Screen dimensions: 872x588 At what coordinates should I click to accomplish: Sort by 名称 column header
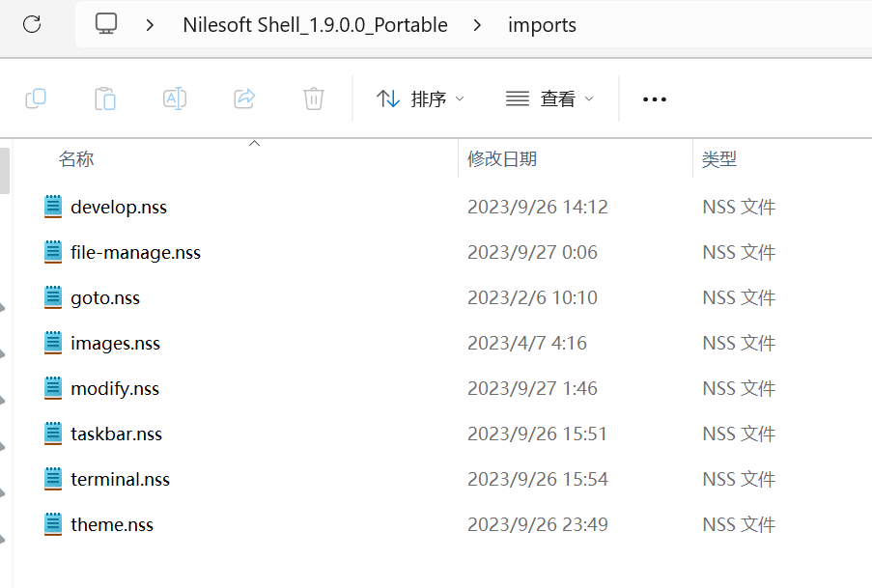click(x=77, y=159)
